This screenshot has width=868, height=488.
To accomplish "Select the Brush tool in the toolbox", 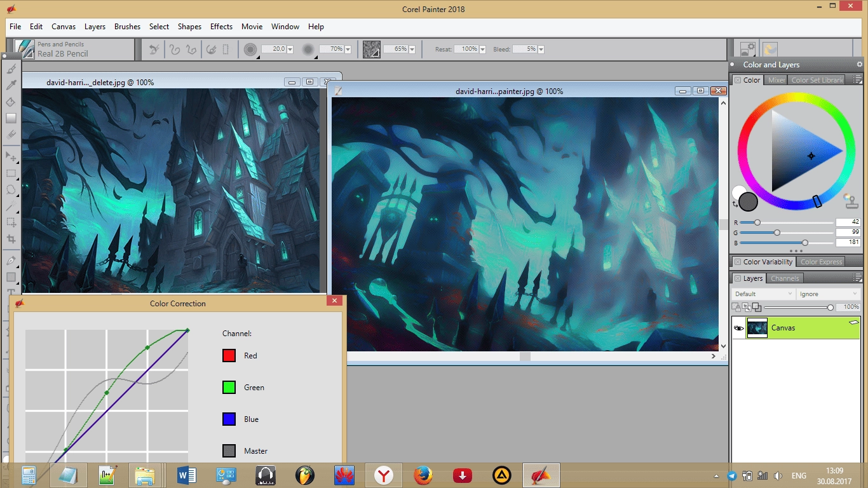I will (x=11, y=69).
